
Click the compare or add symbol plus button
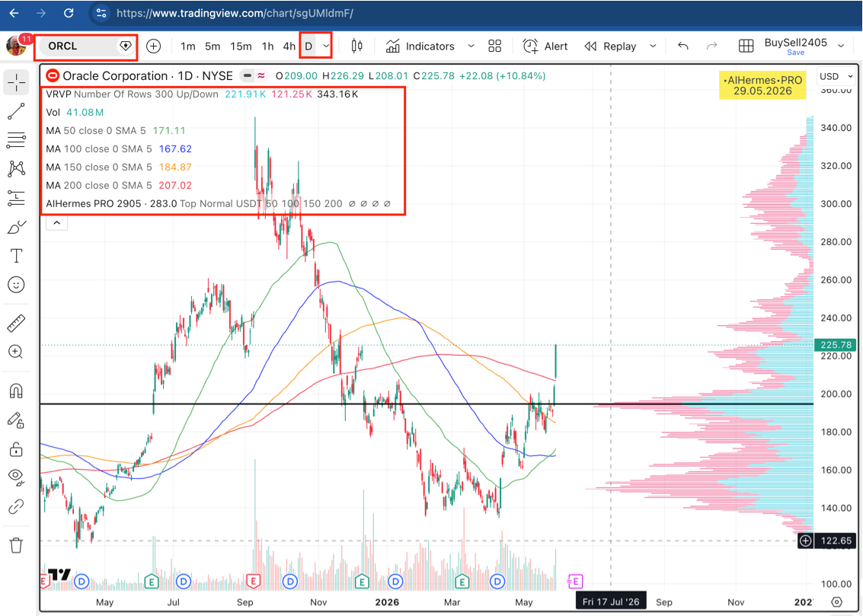154,46
